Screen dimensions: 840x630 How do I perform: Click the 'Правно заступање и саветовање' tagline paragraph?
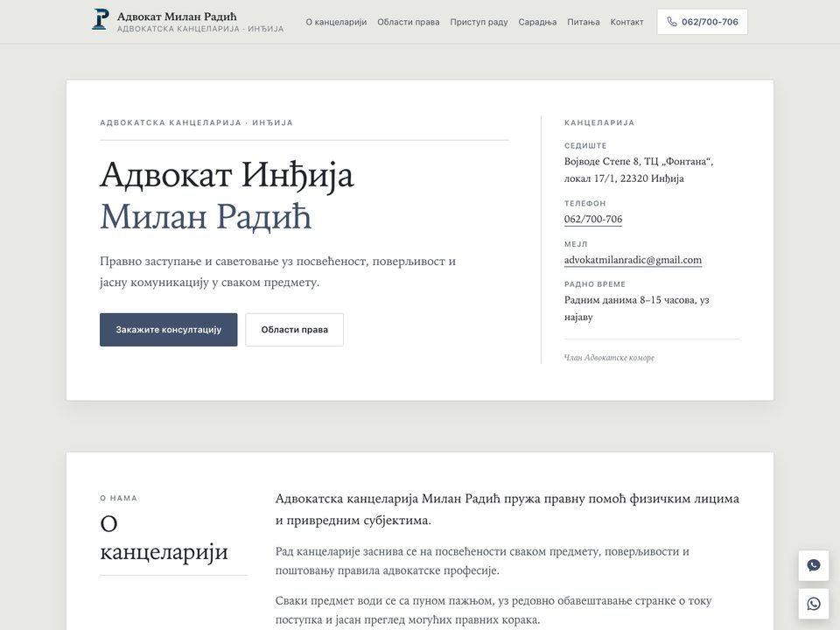[277, 271]
